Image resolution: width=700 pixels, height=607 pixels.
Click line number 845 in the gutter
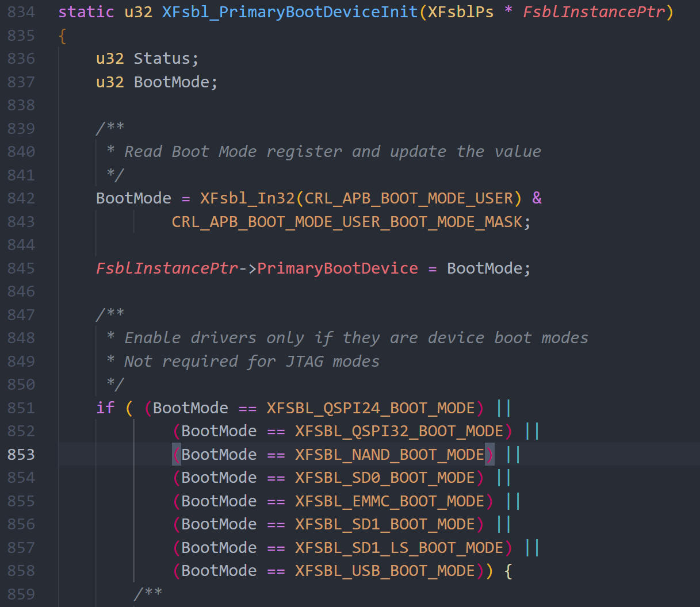21,268
